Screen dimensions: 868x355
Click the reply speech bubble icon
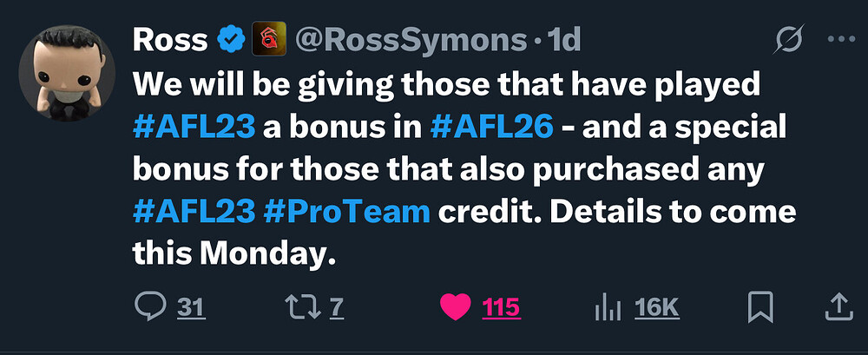150,307
